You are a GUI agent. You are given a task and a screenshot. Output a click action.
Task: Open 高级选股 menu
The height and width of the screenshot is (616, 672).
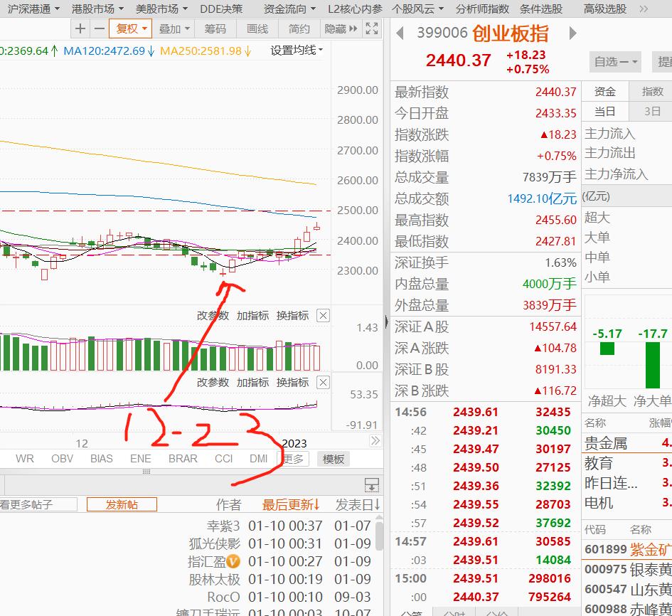605,9
